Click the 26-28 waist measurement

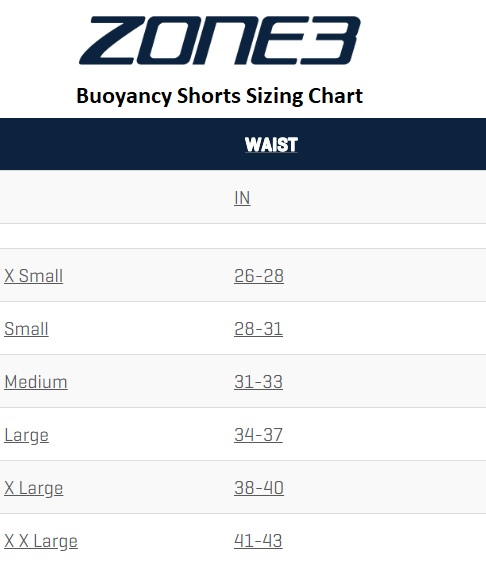(x=259, y=276)
